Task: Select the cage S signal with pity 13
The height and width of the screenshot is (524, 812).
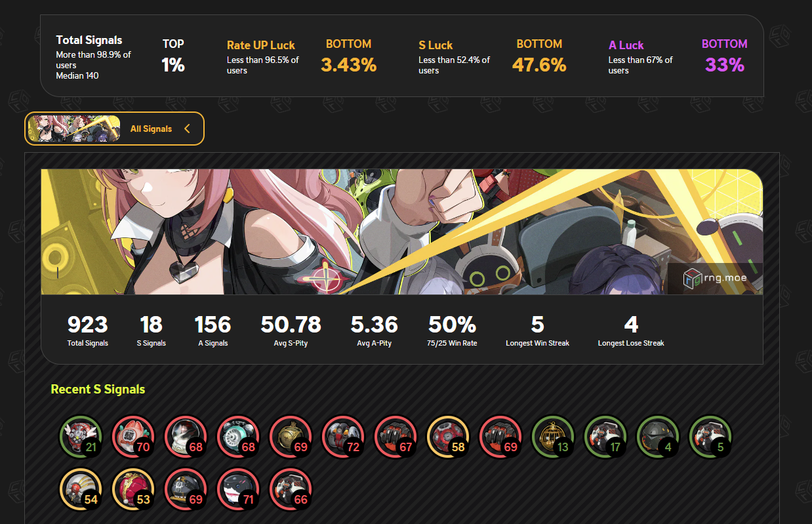Action: (553, 437)
